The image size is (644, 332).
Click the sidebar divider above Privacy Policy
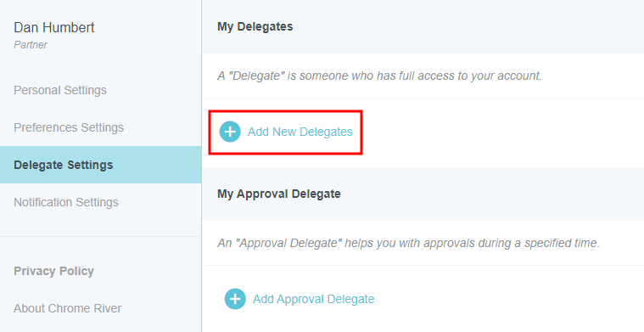101,236
